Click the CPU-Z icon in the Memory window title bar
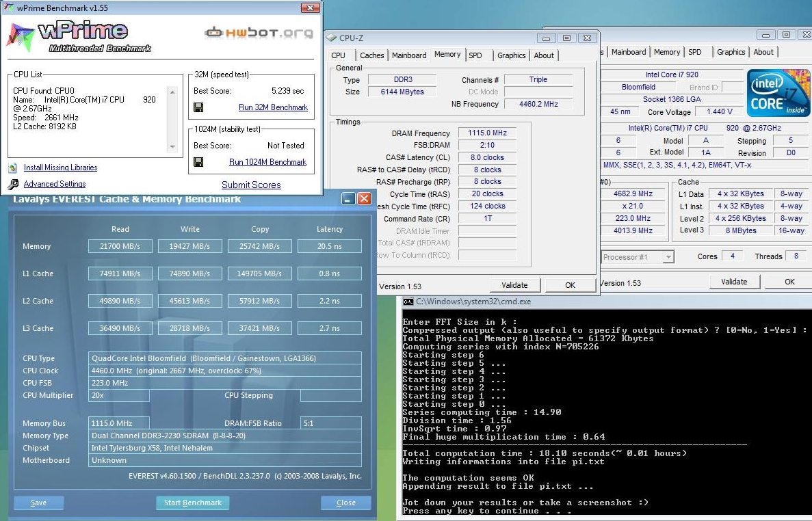The image size is (812, 521). coord(332,38)
